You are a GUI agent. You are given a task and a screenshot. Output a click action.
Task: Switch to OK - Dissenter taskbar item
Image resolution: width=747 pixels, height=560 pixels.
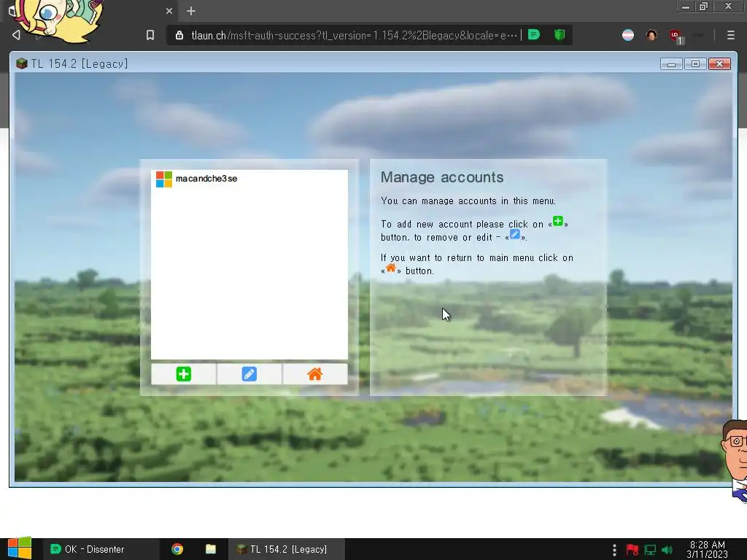coord(101,549)
